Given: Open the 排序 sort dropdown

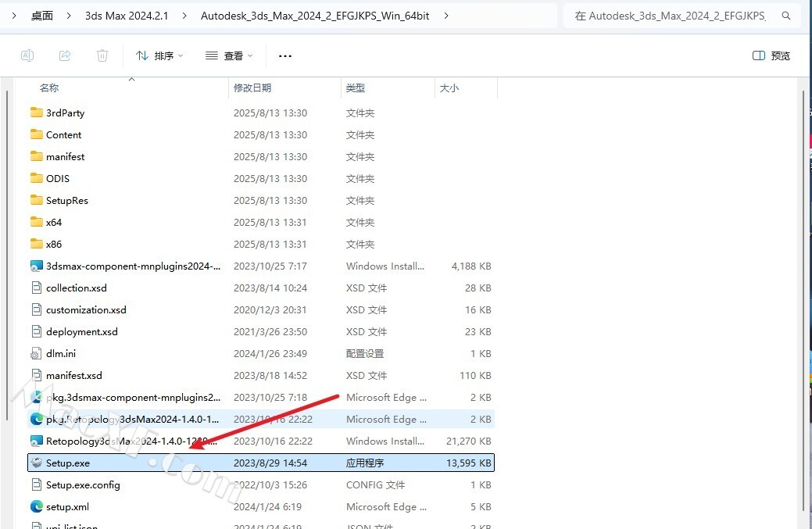Looking at the screenshot, I should [x=159, y=55].
